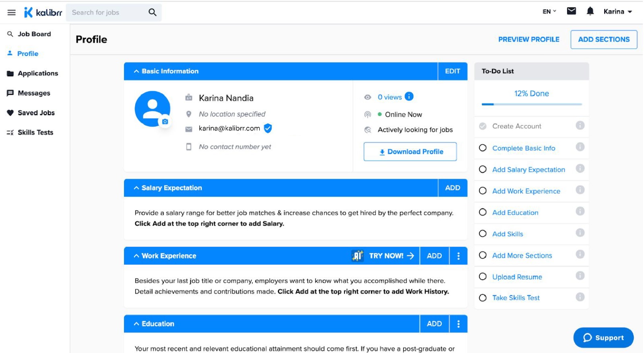Expand the Karina account dropdown

(x=617, y=12)
